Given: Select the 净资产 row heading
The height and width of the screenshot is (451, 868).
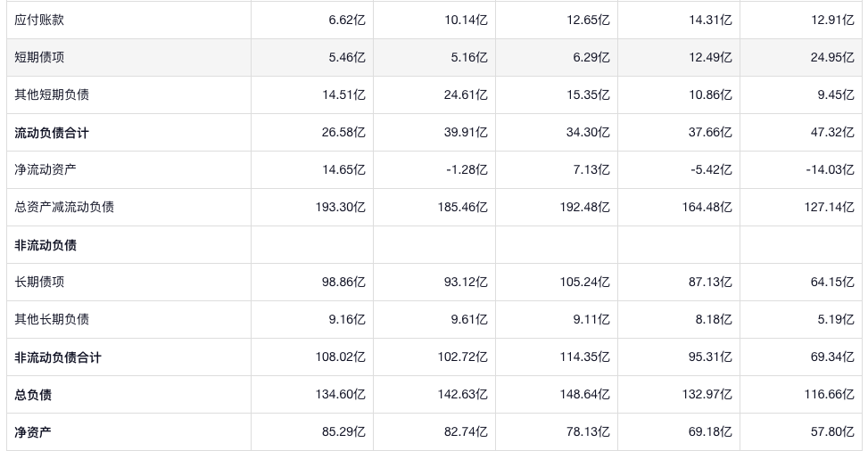Looking at the screenshot, I should [33, 432].
